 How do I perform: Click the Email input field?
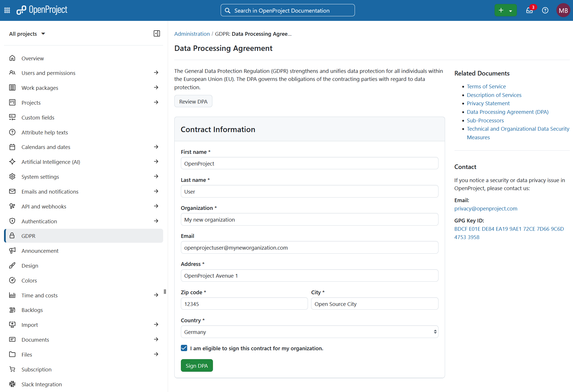point(309,247)
